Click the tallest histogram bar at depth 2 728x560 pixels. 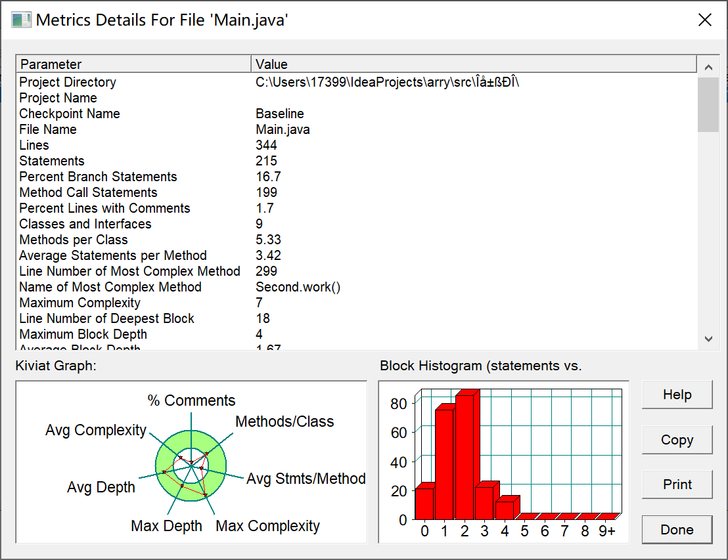pos(465,457)
